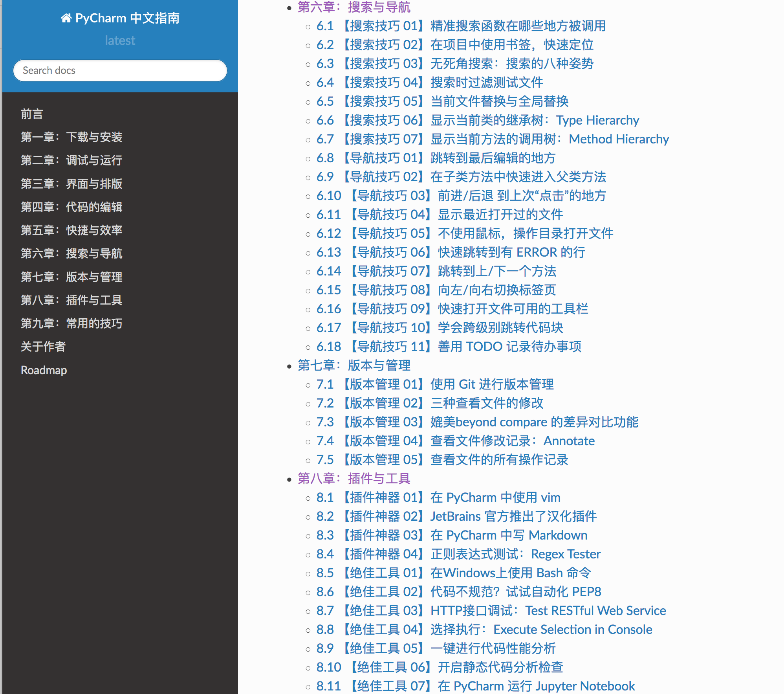
Task: Click the latest version label
Action: click(x=120, y=40)
